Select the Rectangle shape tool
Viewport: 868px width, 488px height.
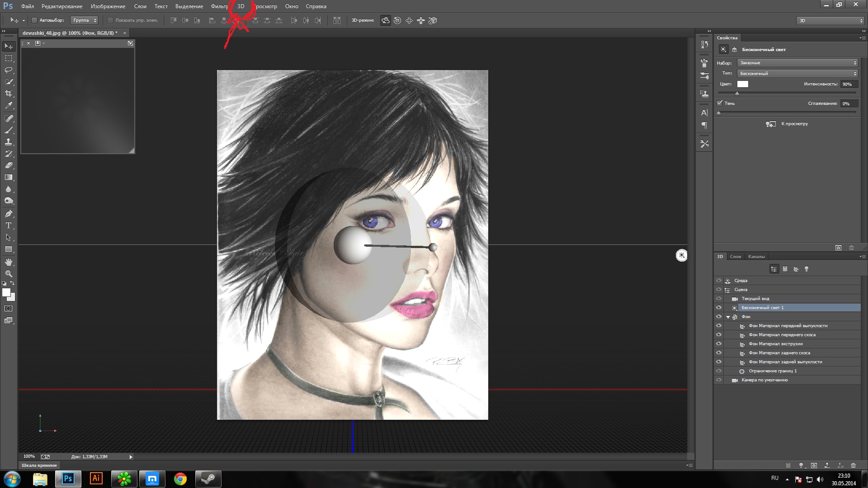(9, 249)
